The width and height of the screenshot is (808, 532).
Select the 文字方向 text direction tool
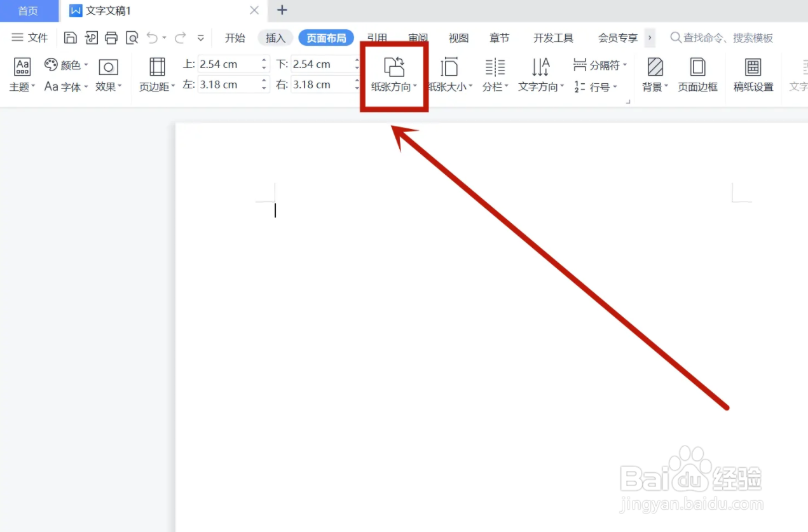point(540,74)
